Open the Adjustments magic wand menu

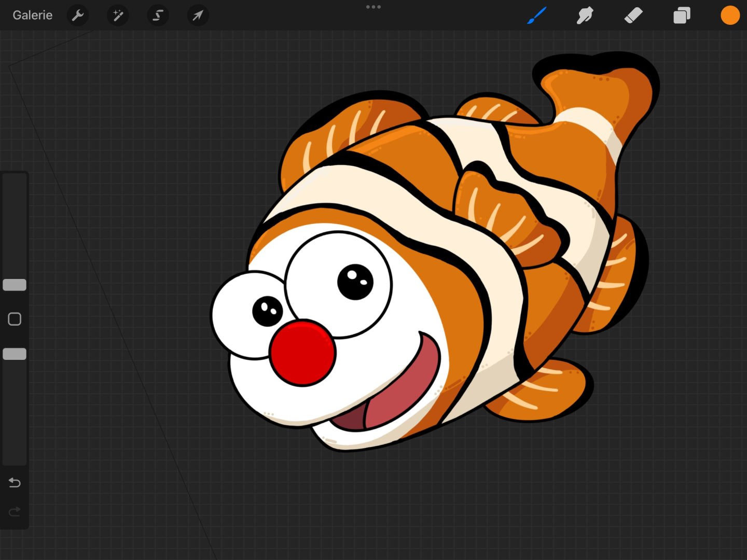coord(118,16)
